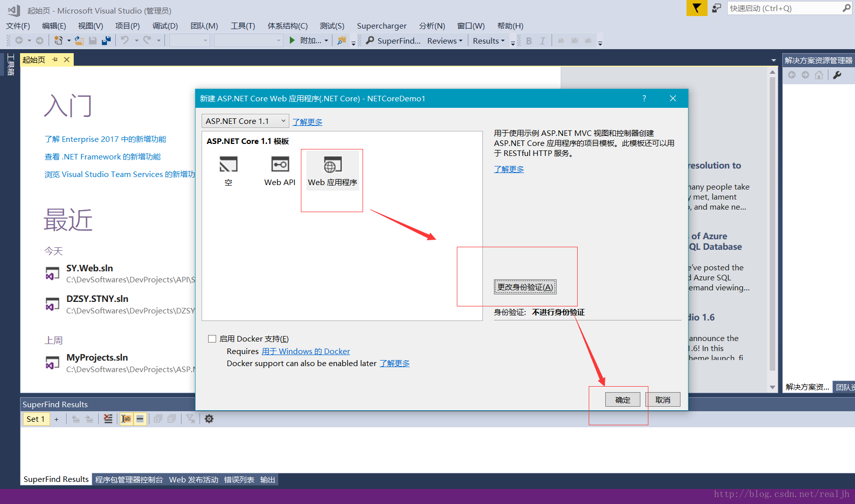Open 用于 Windows 的 Docker link
This screenshot has height=504, width=855.
306,351
